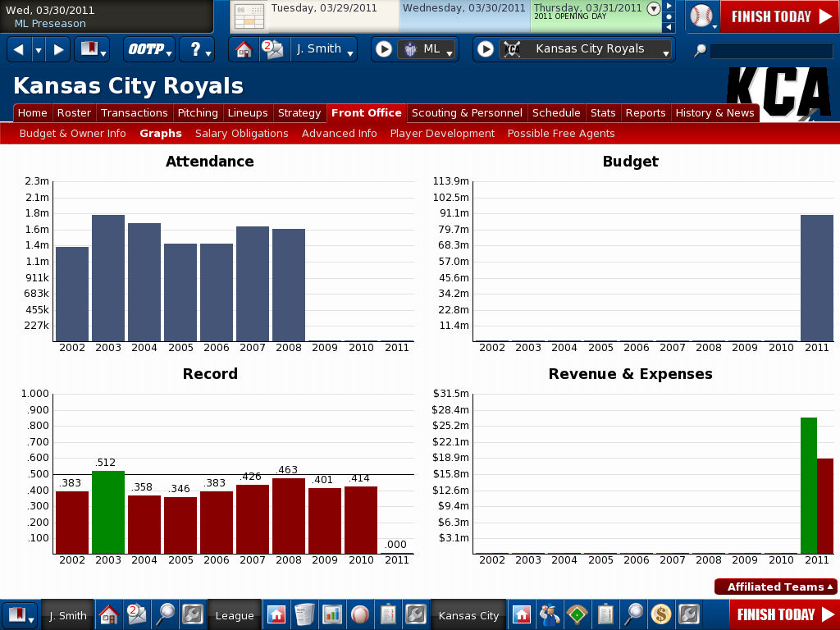Click the manager home icon in top toolbar
Image resolution: width=840 pixels, height=630 pixels.
(x=244, y=50)
